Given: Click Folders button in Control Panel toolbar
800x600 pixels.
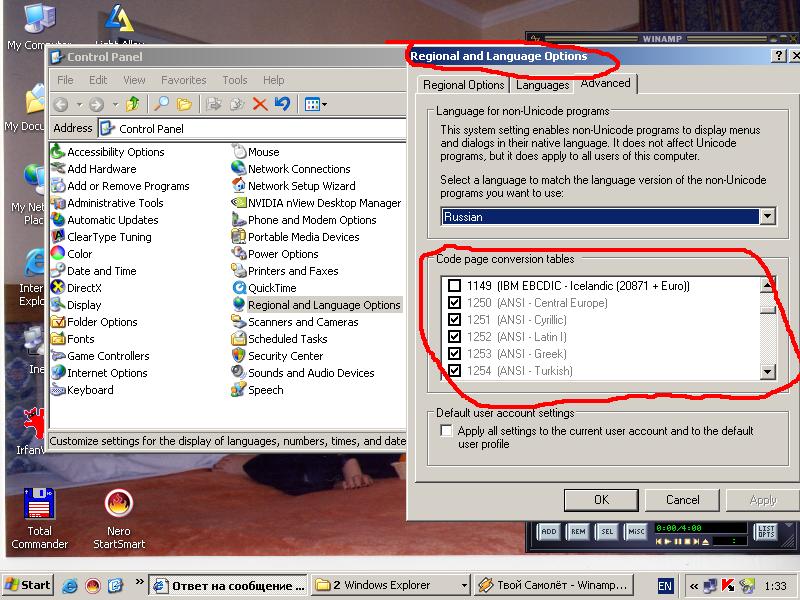Looking at the screenshot, I should tap(184, 104).
